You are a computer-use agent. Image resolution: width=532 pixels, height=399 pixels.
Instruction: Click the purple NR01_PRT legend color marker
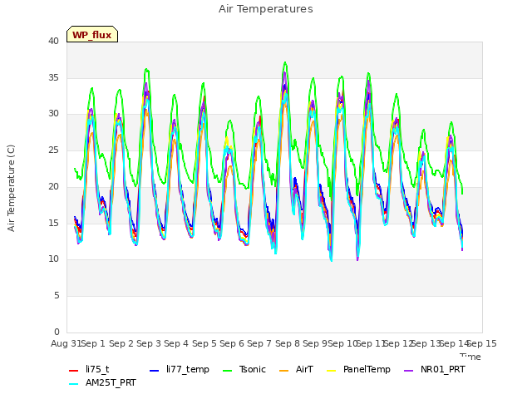409,371
